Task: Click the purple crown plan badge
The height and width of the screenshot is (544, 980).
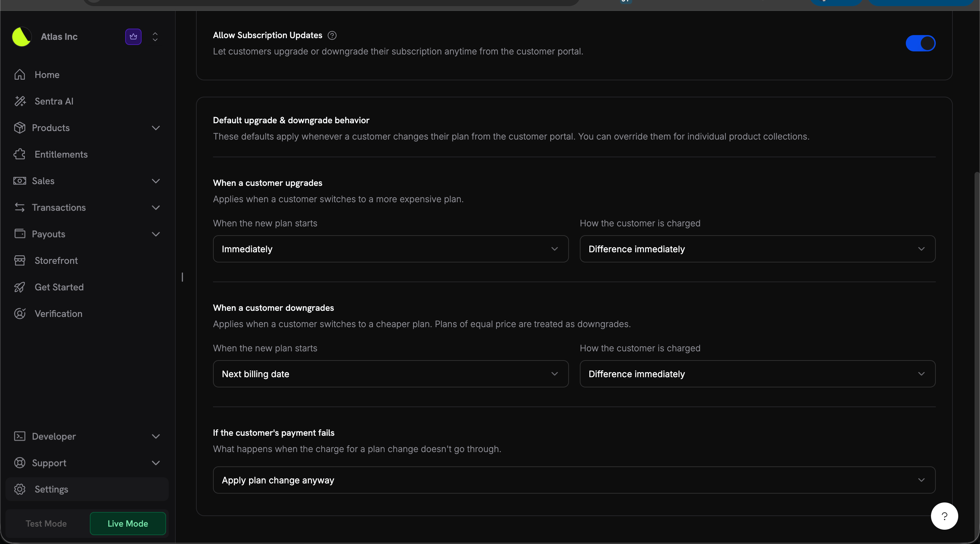Action: pyautogui.click(x=133, y=36)
